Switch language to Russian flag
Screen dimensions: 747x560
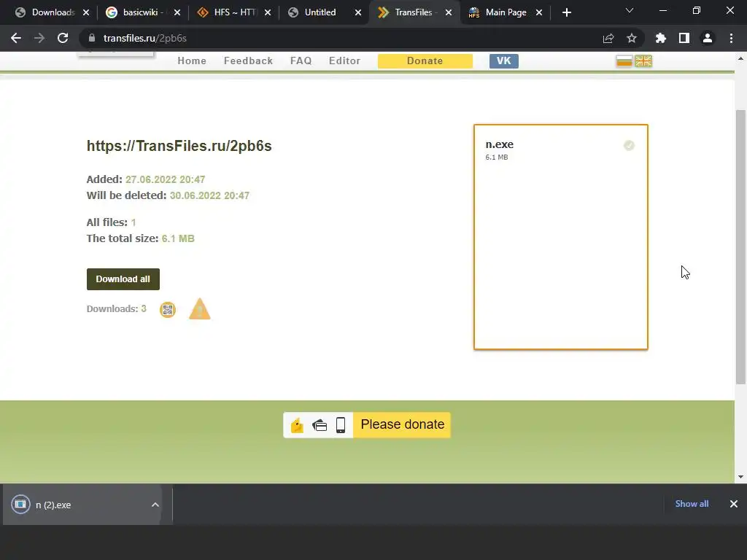[x=624, y=61]
